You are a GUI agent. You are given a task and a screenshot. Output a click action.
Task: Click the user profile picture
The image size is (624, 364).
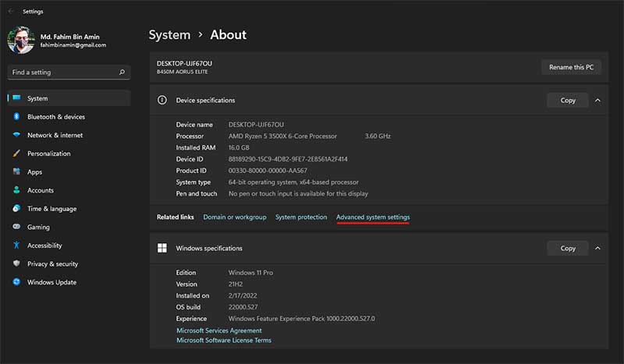pos(21,41)
